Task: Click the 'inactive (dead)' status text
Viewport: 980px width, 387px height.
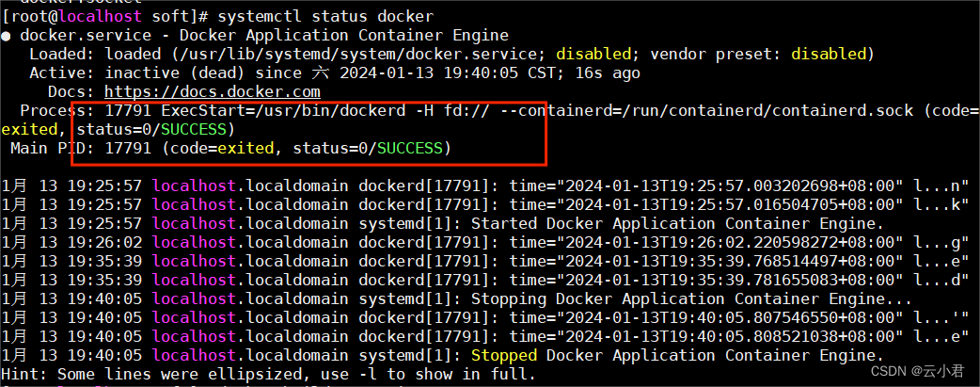Action: pos(174,73)
